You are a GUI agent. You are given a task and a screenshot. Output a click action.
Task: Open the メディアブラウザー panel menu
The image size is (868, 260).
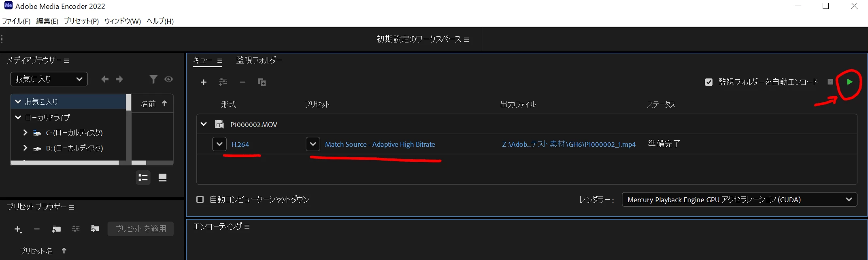(66, 61)
